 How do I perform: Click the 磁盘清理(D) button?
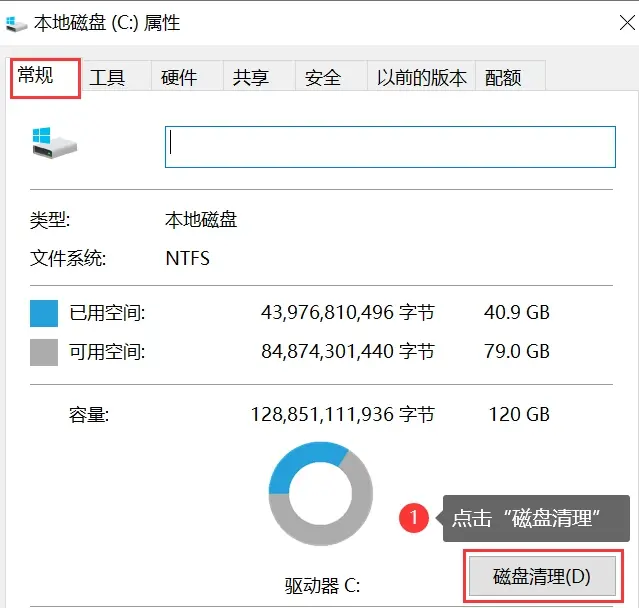542,576
